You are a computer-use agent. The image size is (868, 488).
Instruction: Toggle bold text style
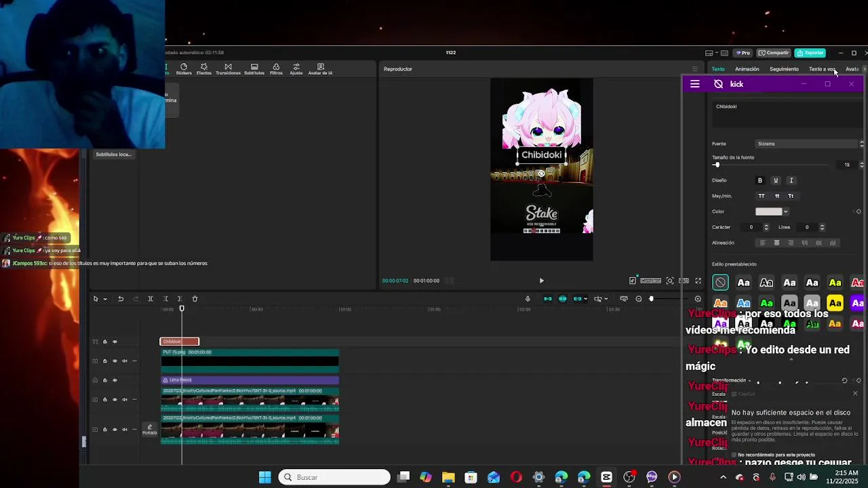(760, 180)
